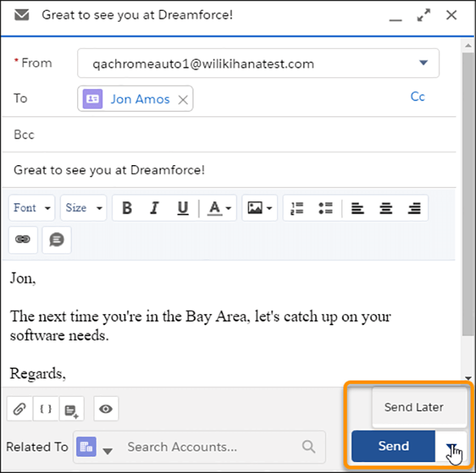Toggle underline formatting
476x473 pixels.
pos(183,208)
